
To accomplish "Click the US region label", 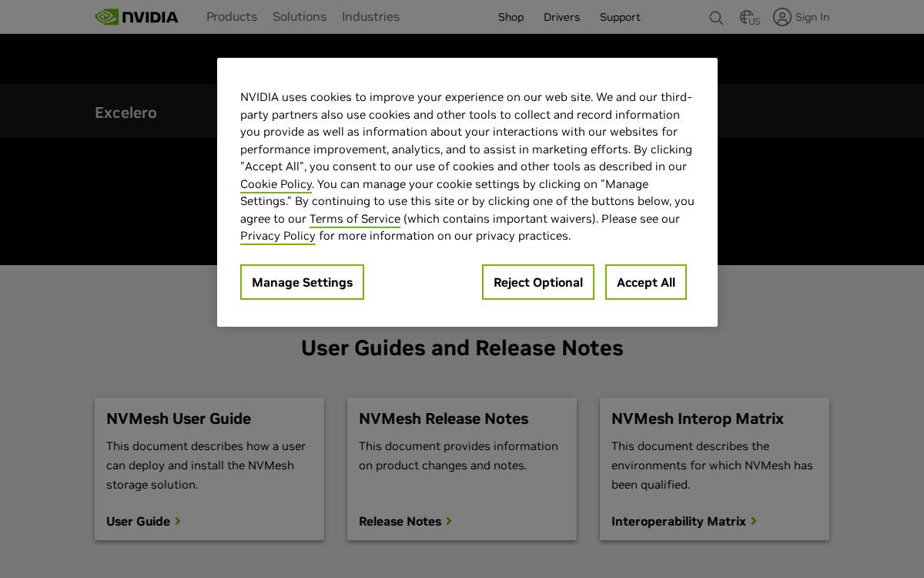I will point(755,22).
